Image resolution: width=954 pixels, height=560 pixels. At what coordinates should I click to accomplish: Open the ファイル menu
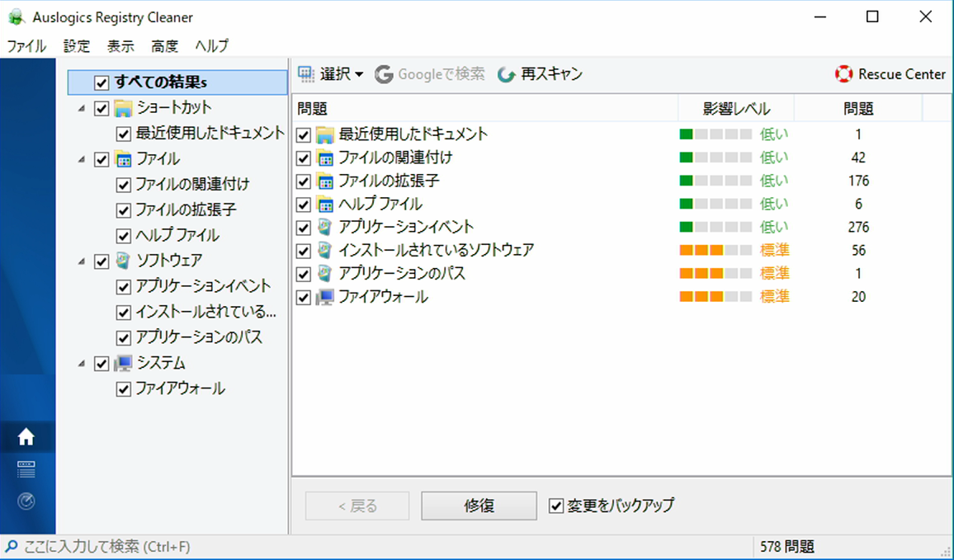point(27,46)
